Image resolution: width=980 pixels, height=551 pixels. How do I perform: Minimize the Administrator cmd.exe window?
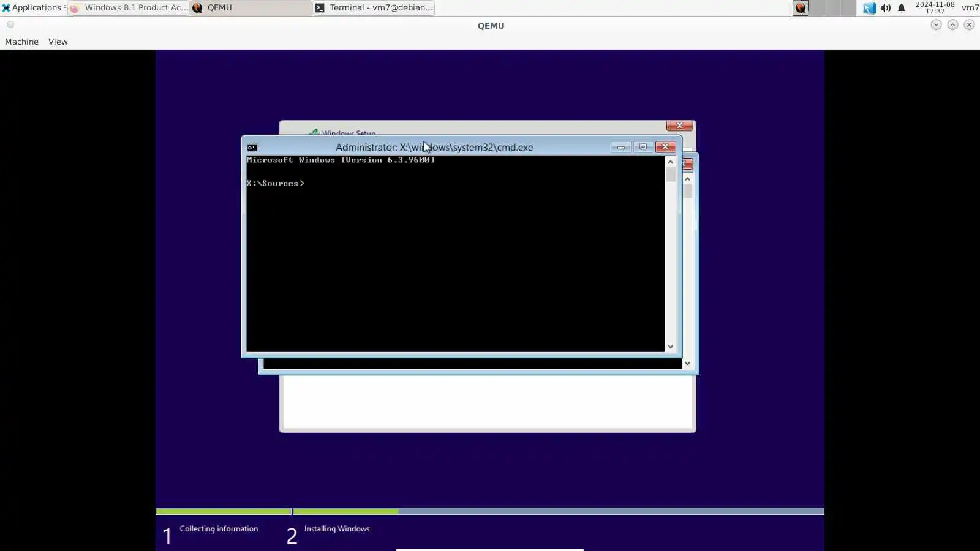[620, 147]
